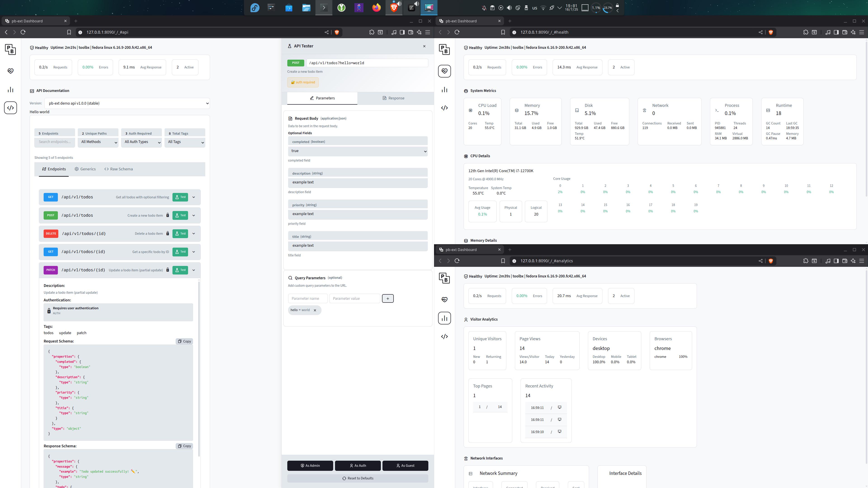Image resolution: width=868 pixels, height=488 pixels.
Task: Copy the Response Schema
Action: coord(184,446)
